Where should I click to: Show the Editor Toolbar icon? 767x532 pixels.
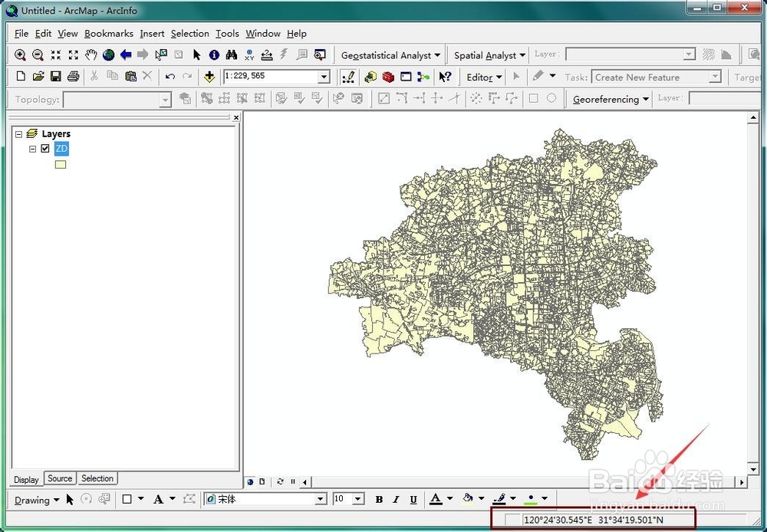pos(348,77)
